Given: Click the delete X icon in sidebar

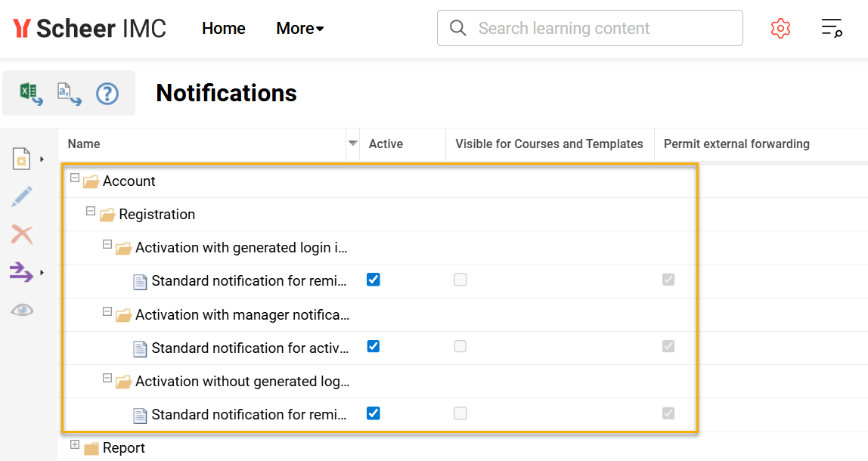Looking at the screenshot, I should pyautogui.click(x=22, y=234).
